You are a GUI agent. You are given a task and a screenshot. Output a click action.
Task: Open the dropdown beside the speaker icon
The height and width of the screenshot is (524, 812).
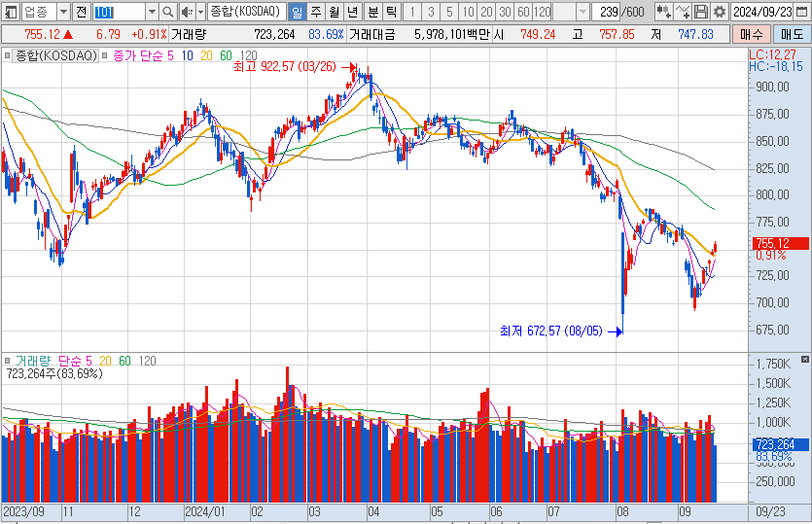pyautogui.click(x=200, y=12)
